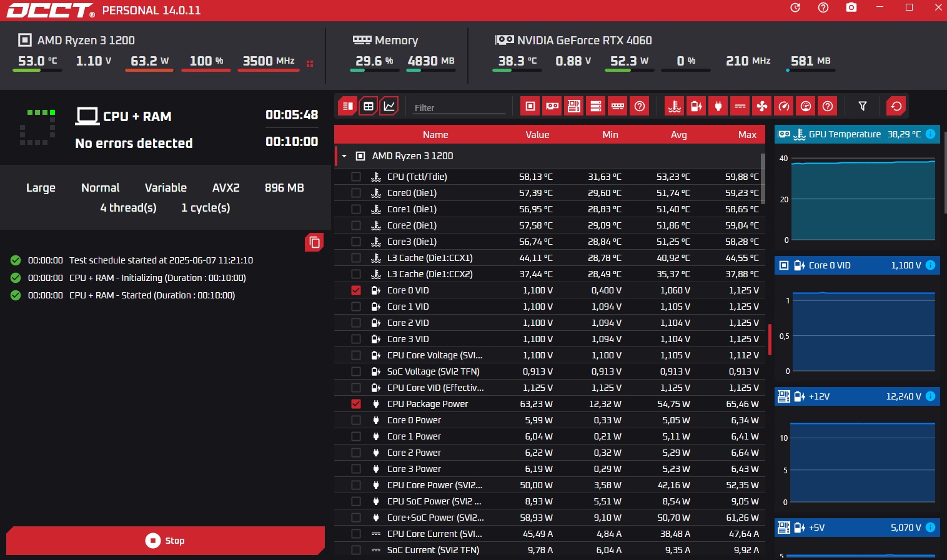Filter sensors by power plug icon
Screen dimensions: 947x560
tap(718, 106)
